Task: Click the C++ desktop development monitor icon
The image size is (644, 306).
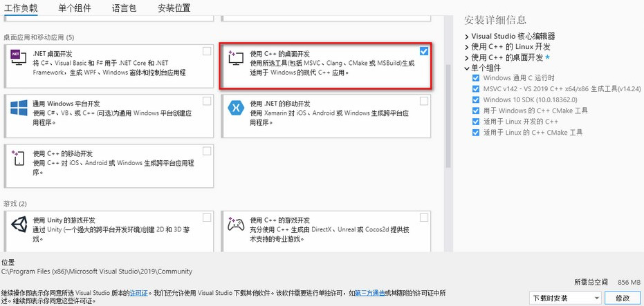Action: 237,59
